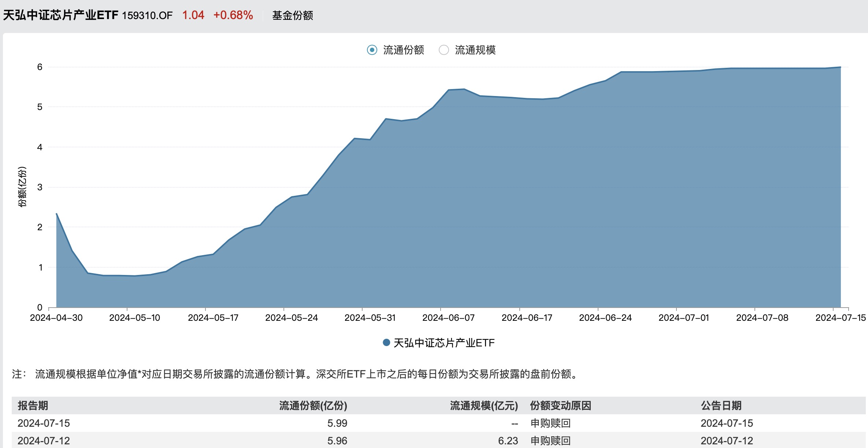This screenshot has height=448, width=868.
Task: Click the 流通份额(亿份) column header
Action: pos(313,405)
